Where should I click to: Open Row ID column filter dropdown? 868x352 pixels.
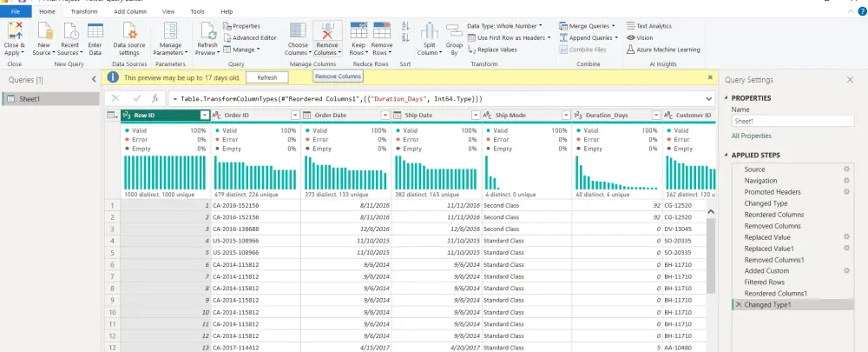[205, 116]
